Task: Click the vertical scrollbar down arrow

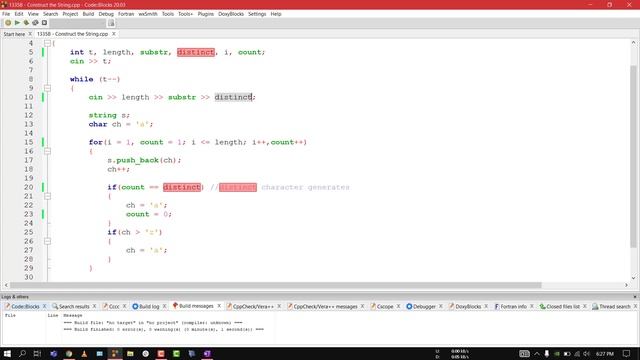Action: (x=633, y=278)
